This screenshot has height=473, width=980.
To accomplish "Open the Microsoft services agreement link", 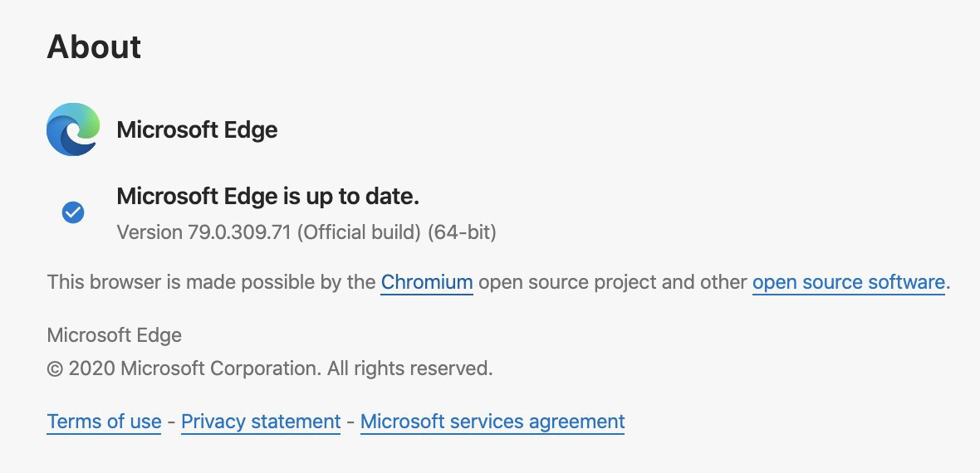I will [492, 422].
